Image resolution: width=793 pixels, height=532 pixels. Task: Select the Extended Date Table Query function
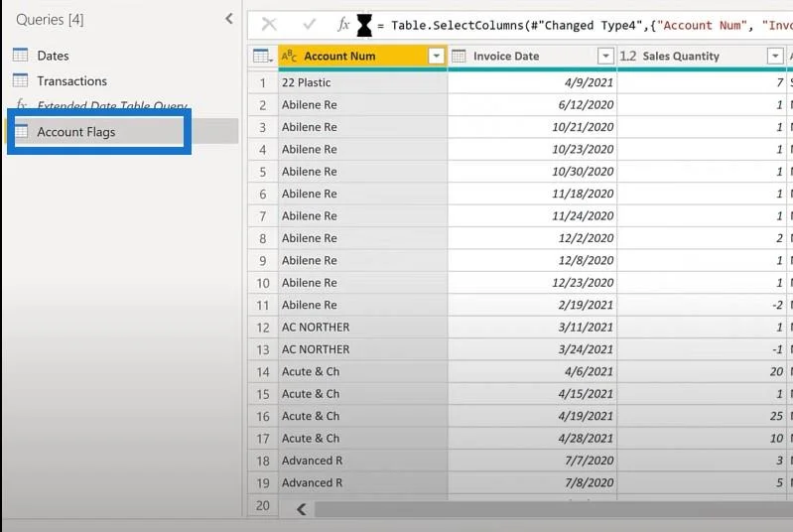coord(112,105)
